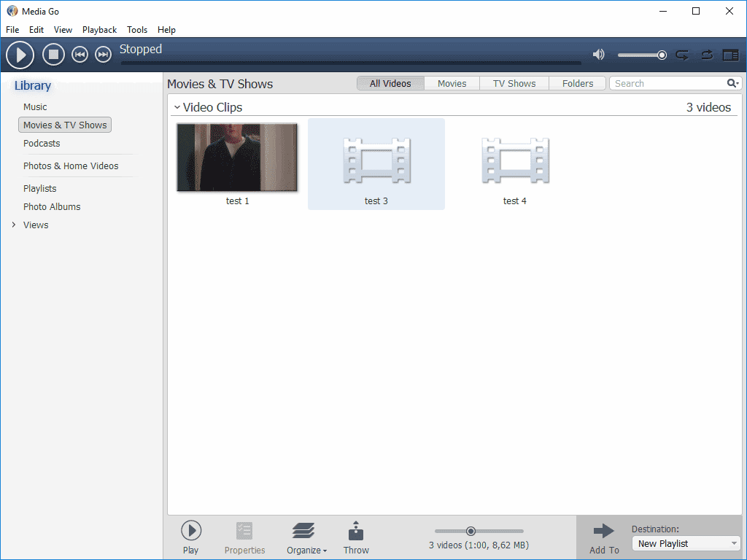Screen dimensions: 747x560
Task: Switch to mini player view icon
Action: 730,55
